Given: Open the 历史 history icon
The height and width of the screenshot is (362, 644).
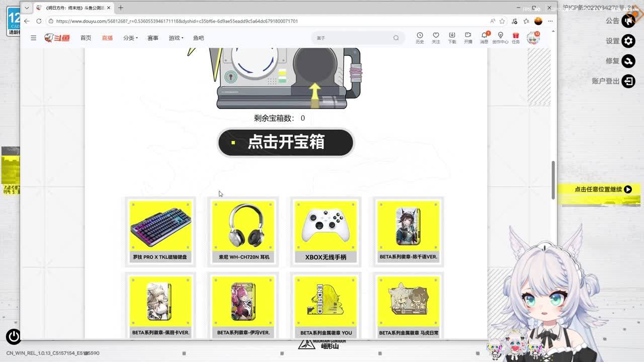Looking at the screenshot, I should click(420, 37).
